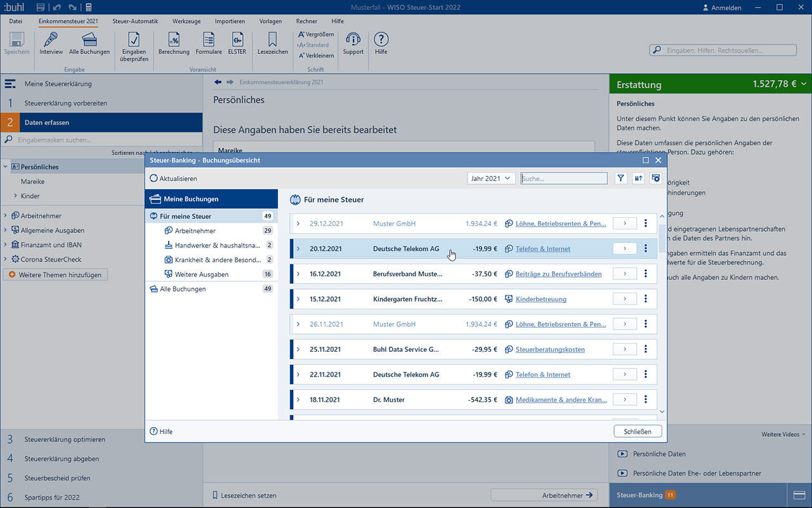This screenshot has width=812, height=508.
Task: Click the Eingabemasken suchen field
Action: point(101,140)
